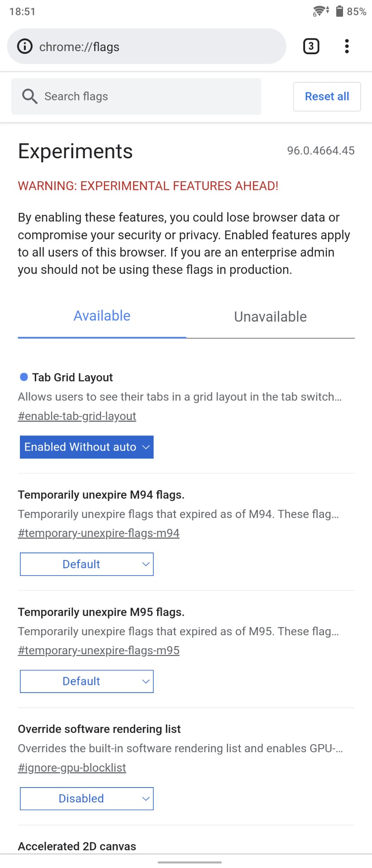The height and width of the screenshot is (868, 372).
Task: Tap the magnifier icon in Search flags
Action: tap(30, 96)
